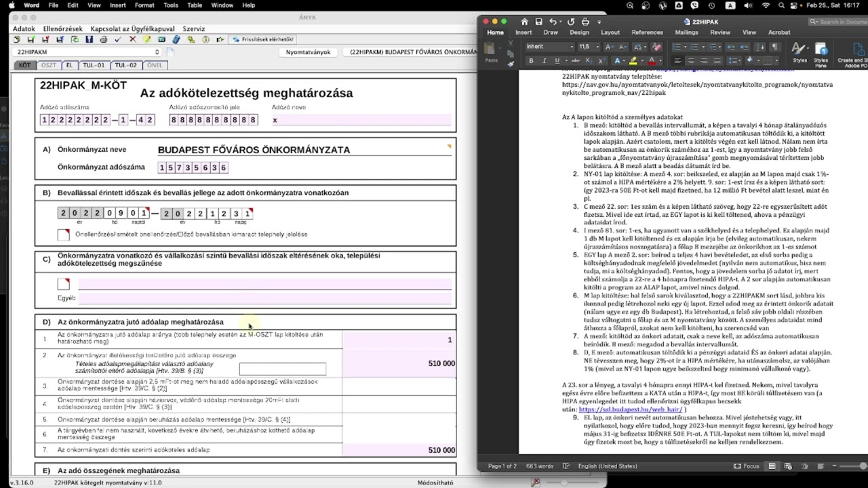Click the round info icon in ÁNYK toolbar
868x488 pixels.
[x=205, y=39]
